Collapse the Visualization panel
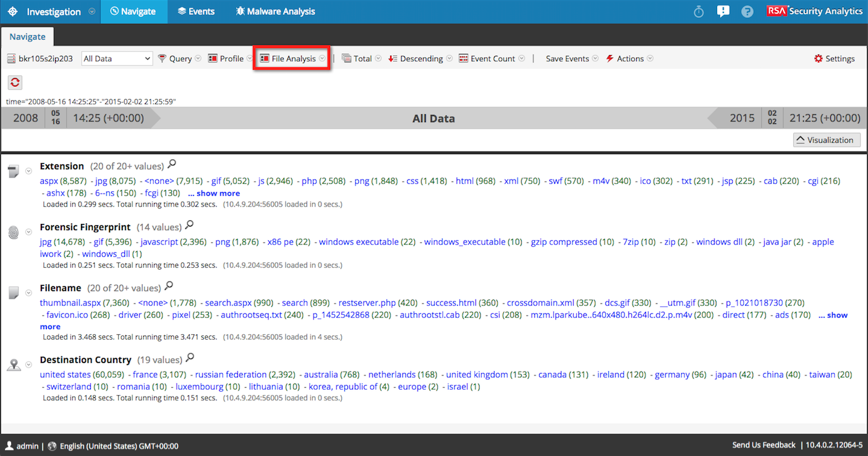This screenshot has width=868, height=456. point(827,139)
